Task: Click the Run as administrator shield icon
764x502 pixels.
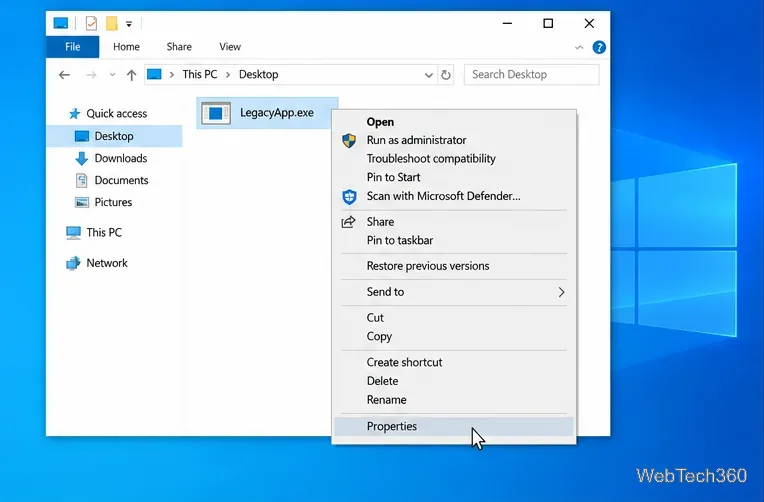Action: [349, 140]
